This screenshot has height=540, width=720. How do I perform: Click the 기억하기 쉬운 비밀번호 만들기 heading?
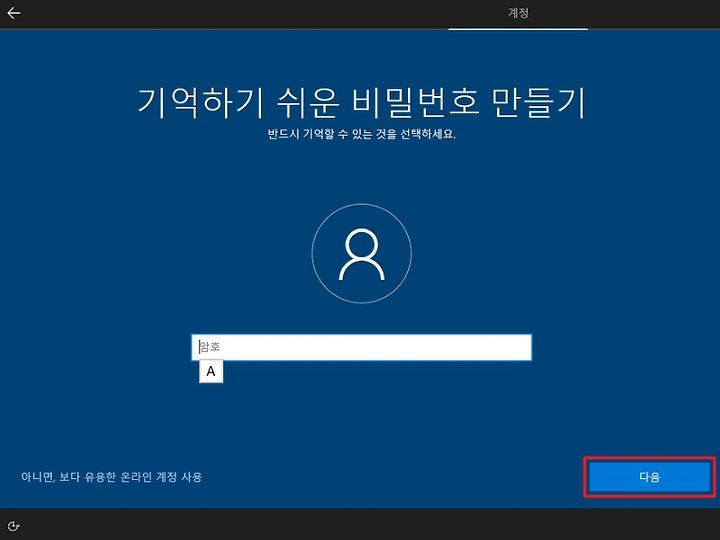[x=361, y=102]
